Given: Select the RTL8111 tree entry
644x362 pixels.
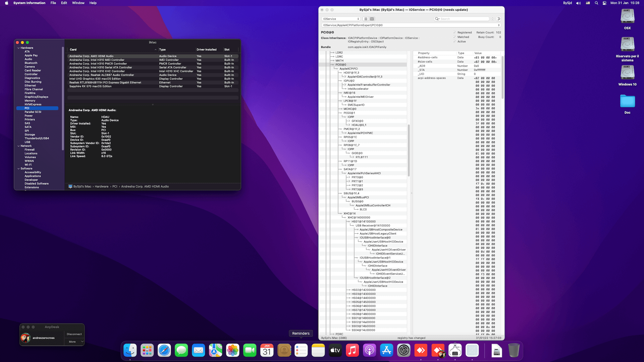Looking at the screenshot, I should point(362,157).
